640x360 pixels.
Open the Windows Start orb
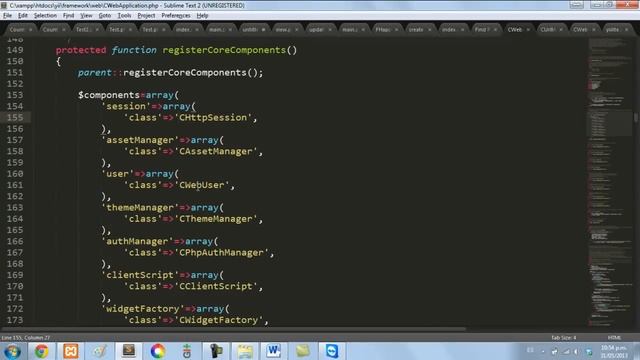click(12, 351)
